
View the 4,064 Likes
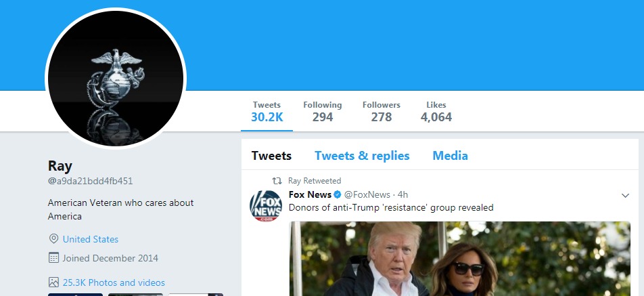[436, 112]
